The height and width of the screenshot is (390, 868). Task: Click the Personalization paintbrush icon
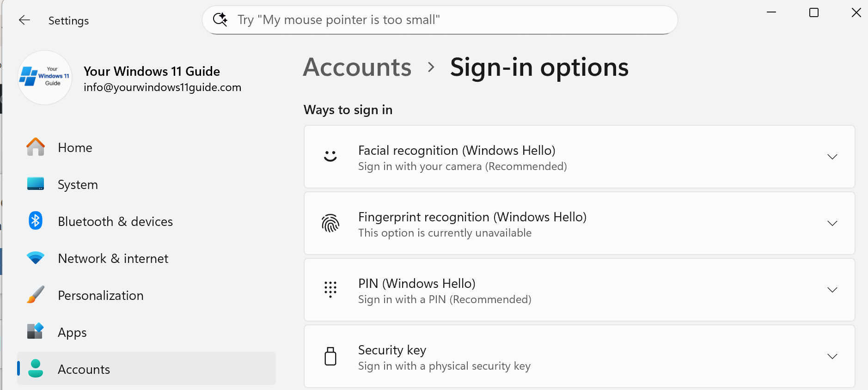(x=36, y=295)
